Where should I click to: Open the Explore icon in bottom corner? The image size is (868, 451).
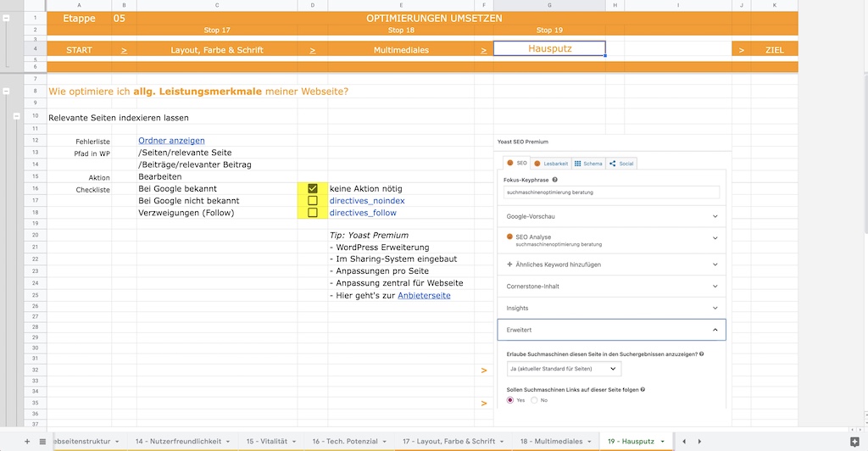pyautogui.click(x=854, y=441)
